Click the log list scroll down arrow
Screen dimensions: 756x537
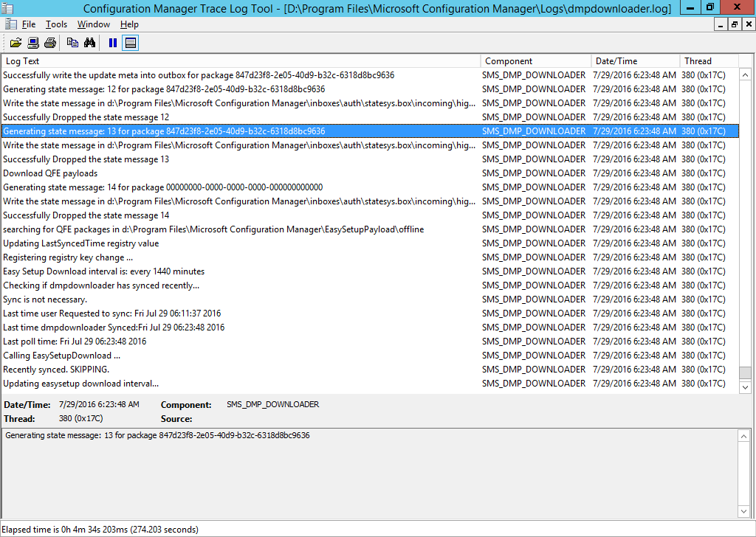(x=745, y=387)
